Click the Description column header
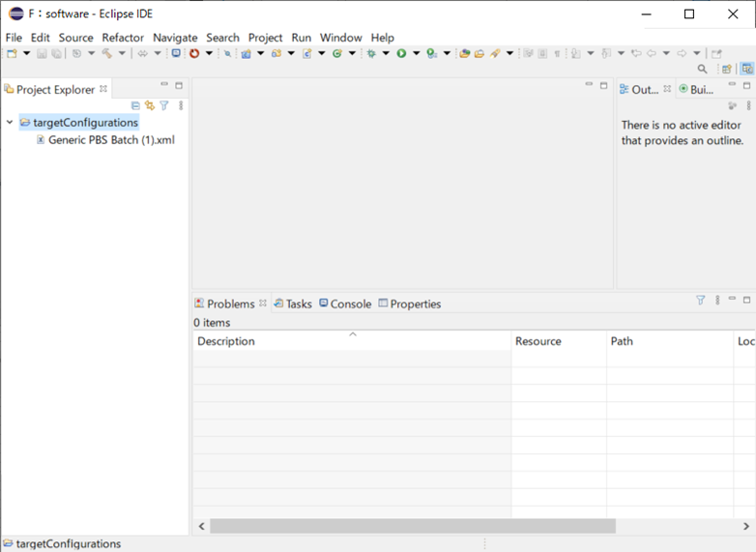This screenshot has height=552, width=756. click(226, 341)
